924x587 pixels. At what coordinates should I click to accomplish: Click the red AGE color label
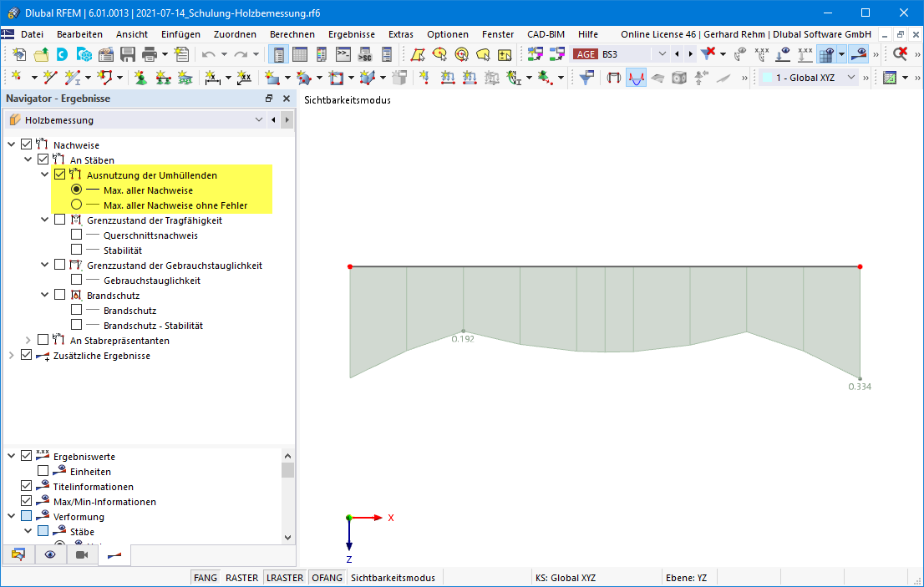click(586, 54)
